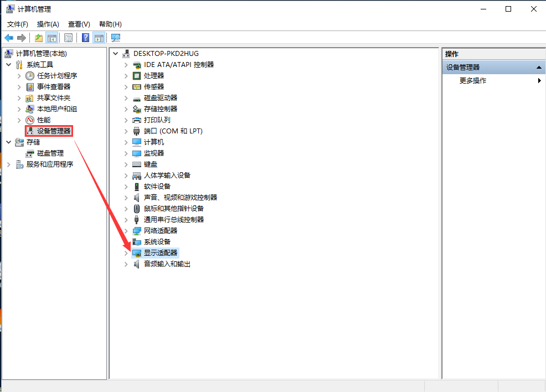
Task: Click the Help question mark icon
Action: (86, 38)
